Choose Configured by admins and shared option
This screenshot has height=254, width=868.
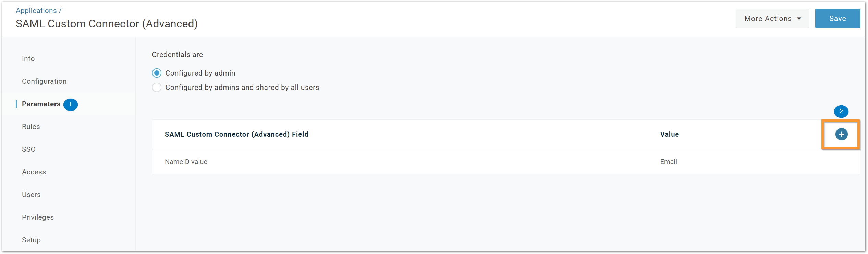[157, 88]
